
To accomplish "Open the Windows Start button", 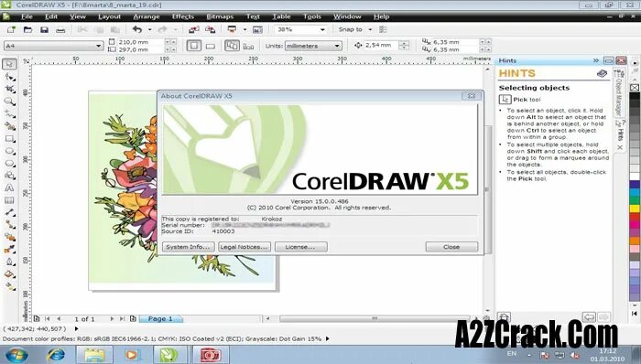I will tap(16, 354).
